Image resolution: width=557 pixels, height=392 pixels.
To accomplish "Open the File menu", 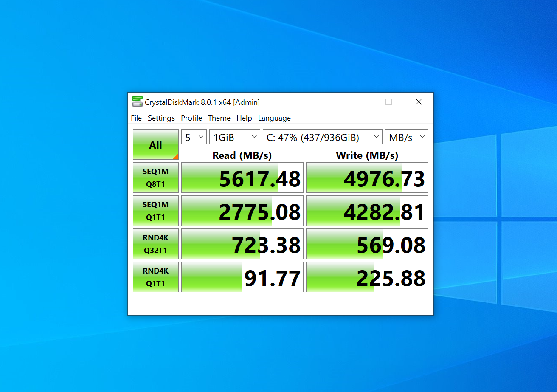I will (x=136, y=118).
